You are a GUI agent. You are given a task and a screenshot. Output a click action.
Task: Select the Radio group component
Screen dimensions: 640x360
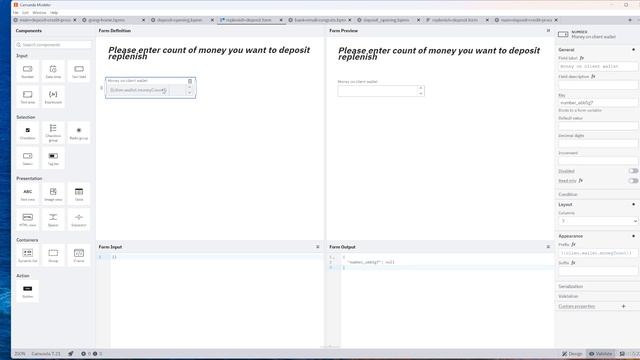79,133
